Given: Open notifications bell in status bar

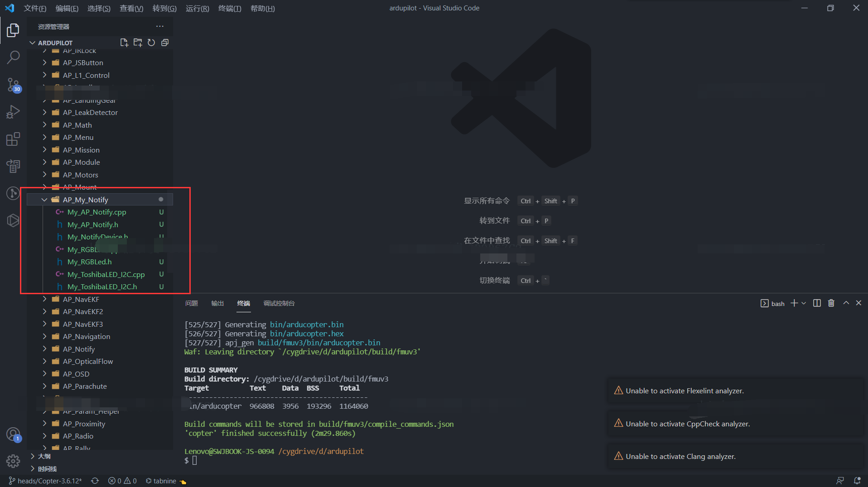Looking at the screenshot, I should [x=857, y=481].
